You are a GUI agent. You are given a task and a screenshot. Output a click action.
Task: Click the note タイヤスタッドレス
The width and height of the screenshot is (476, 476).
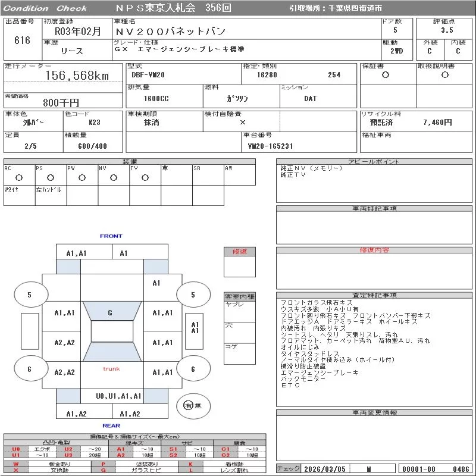(x=309, y=353)
